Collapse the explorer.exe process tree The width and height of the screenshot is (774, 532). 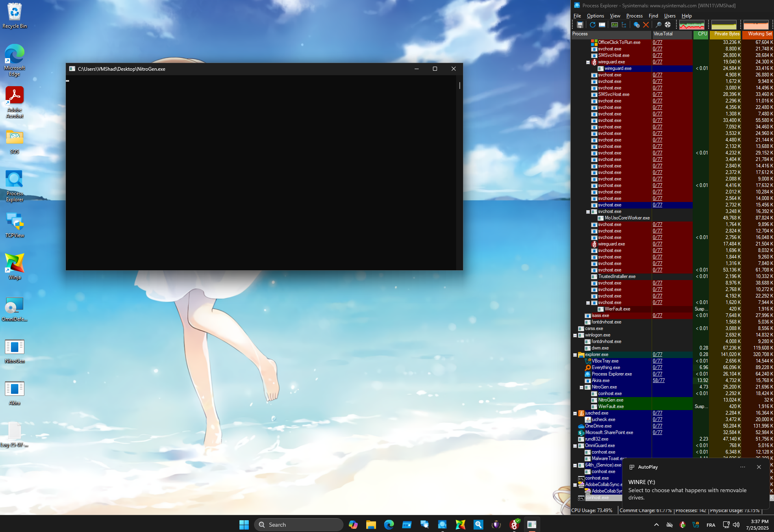(575, 355)
